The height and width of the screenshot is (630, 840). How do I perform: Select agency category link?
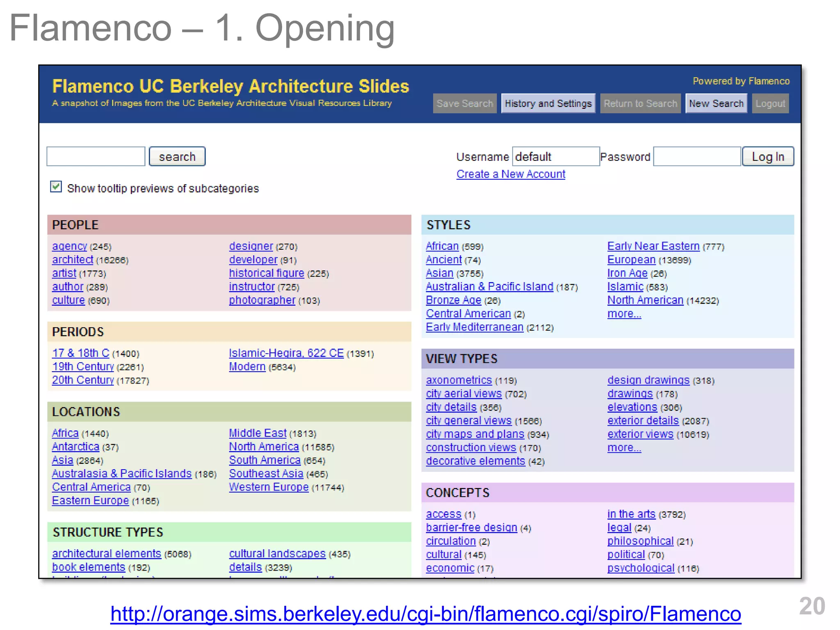click(69, 246)
